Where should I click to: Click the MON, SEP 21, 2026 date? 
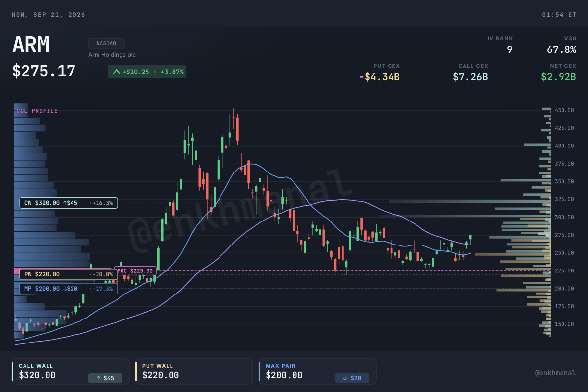pos(49,15)
